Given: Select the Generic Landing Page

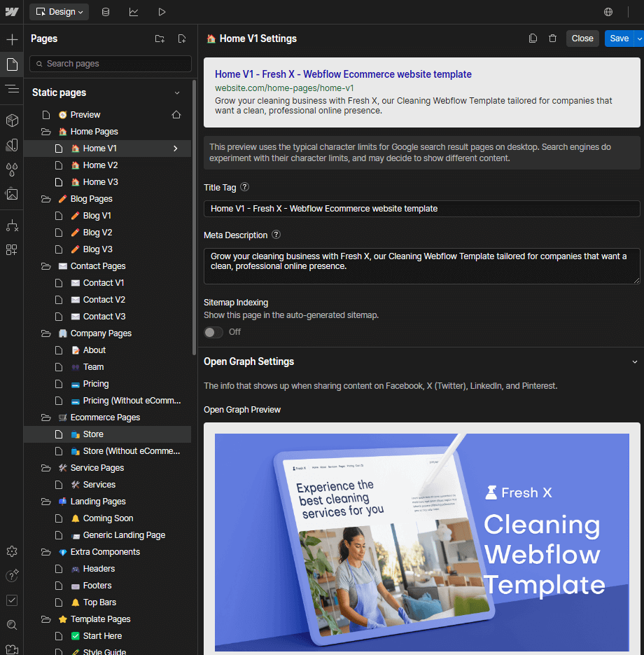Looking at the screenshot, I should [x=108, y=535].
